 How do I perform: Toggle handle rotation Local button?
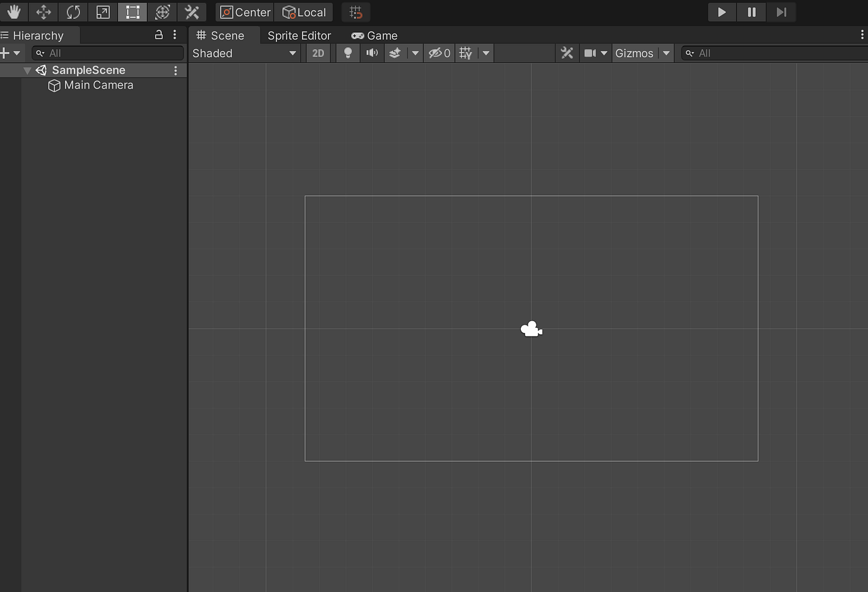304,12
